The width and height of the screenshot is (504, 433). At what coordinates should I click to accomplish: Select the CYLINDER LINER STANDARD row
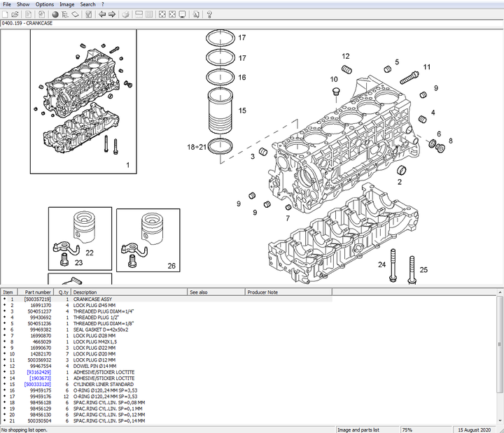167,385
